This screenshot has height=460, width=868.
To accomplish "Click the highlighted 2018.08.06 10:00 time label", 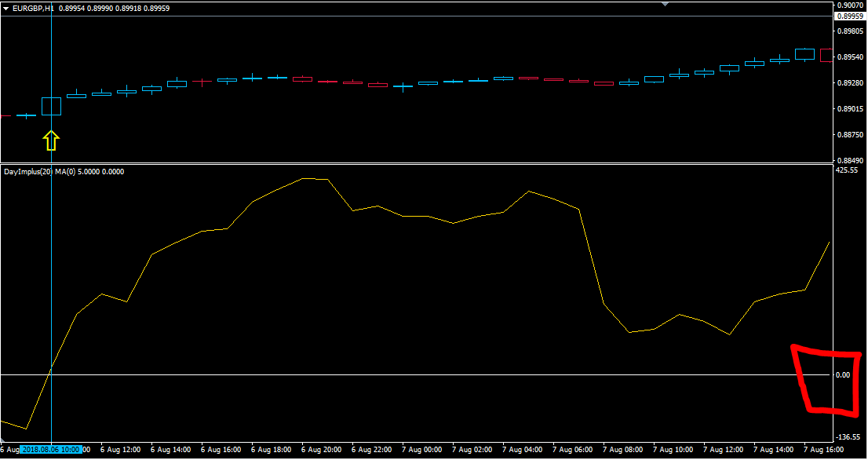I will pyautogui.click(x=51, y=450).
